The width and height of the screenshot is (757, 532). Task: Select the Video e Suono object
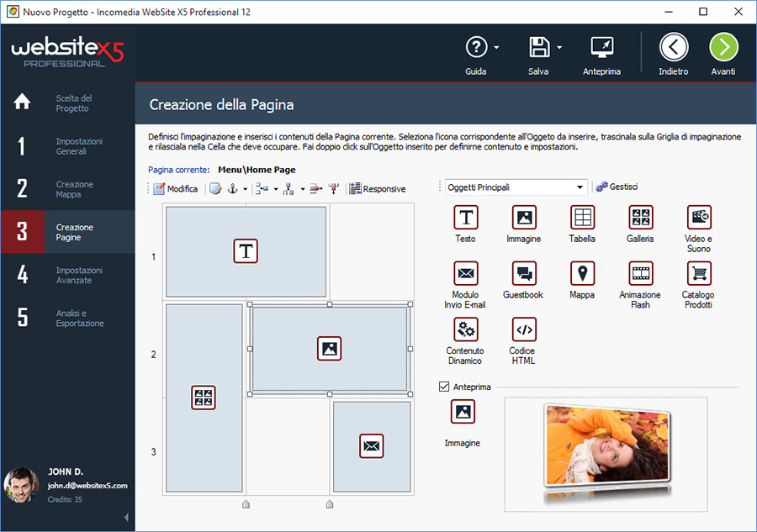[698, 218]
